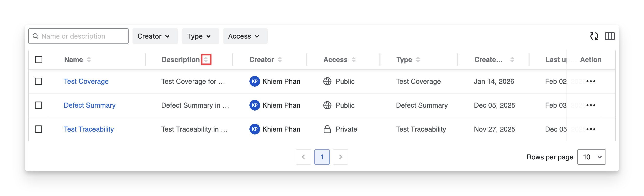Viewport: 644px width, 196px height.
Task: Open actions menu for Test Traceability row
Action: [x=591, y=129]
